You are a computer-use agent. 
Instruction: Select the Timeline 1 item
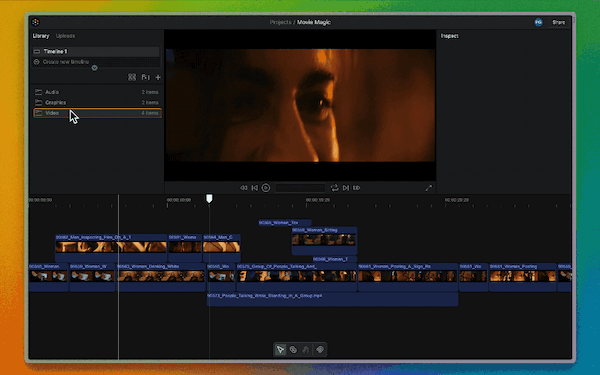(x=96, y=51)
